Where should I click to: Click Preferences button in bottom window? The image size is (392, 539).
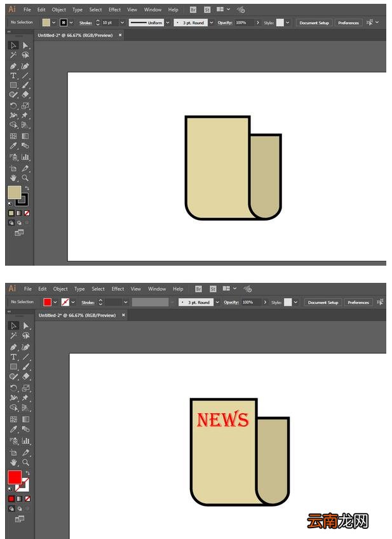(358, 303)
